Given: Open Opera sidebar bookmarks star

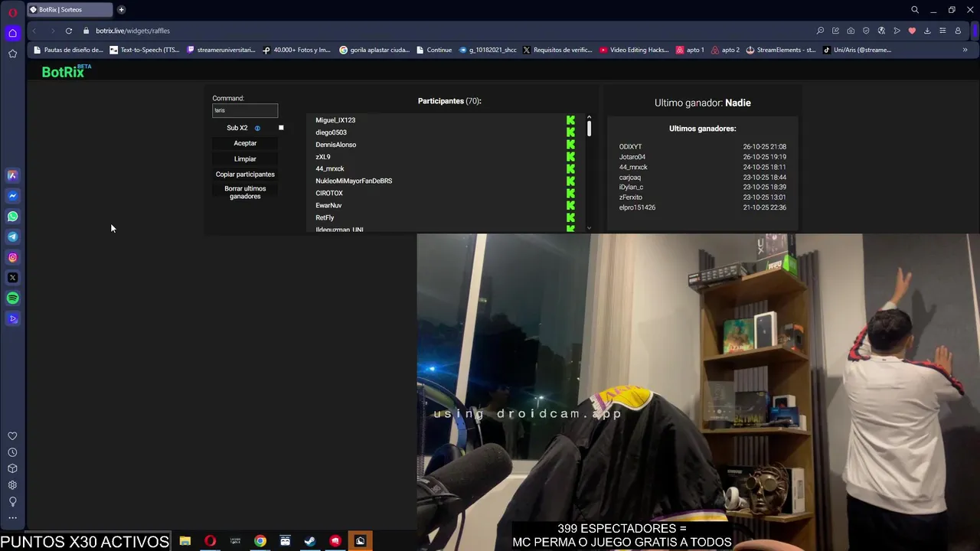Looking at the screenshot, I should click(x=12, y=54).
